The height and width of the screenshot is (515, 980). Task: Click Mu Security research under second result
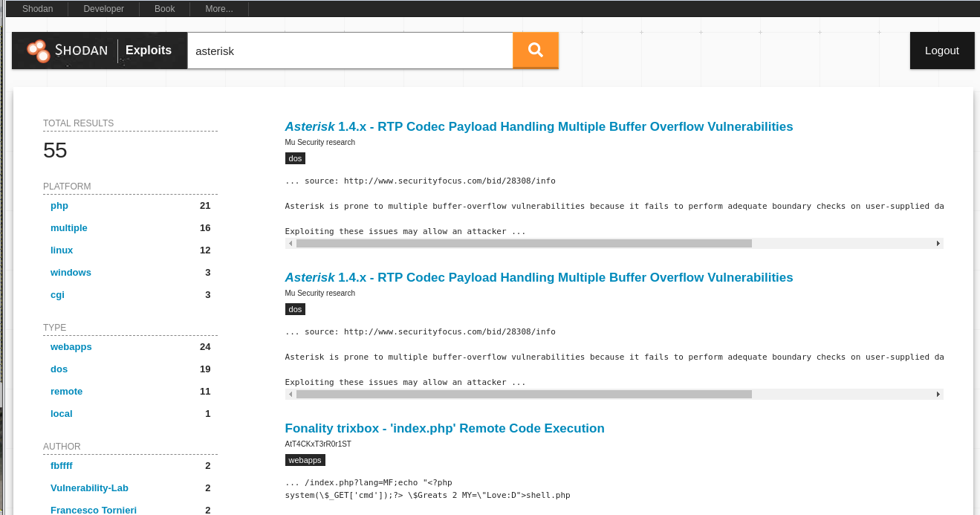320,293
